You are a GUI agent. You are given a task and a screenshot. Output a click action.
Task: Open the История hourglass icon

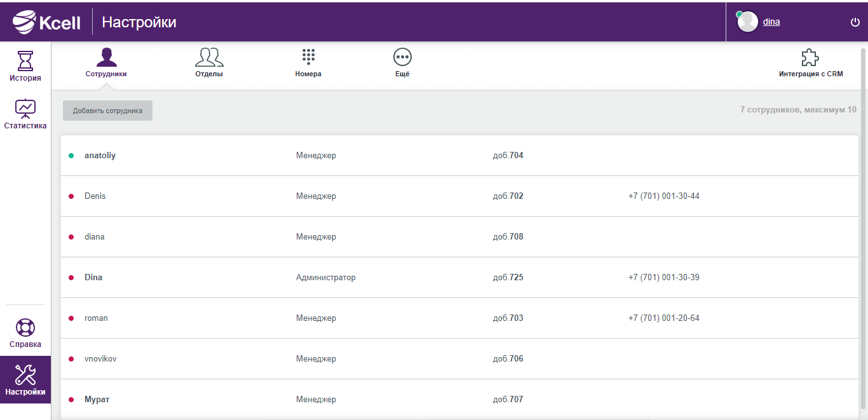(25, 61)
